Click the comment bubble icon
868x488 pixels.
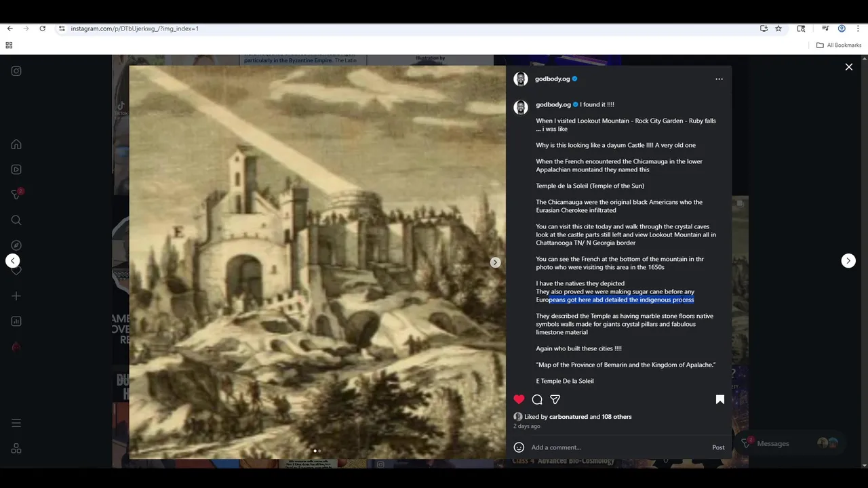[537, 399]
